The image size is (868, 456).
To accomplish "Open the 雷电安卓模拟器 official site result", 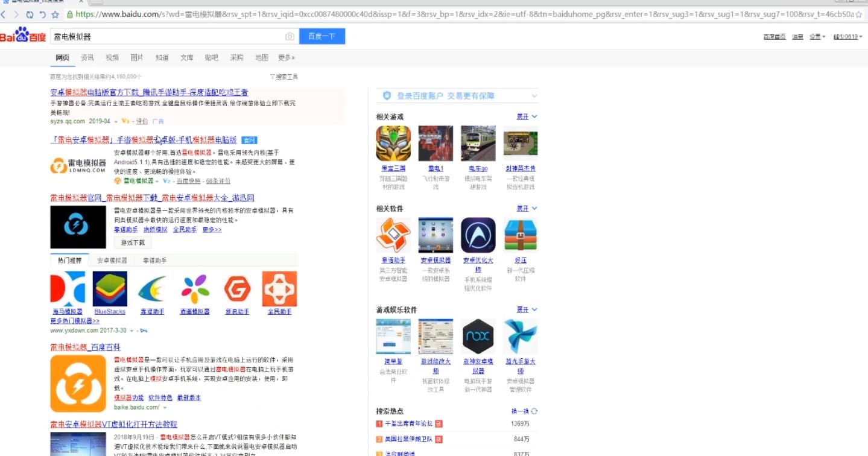I will 144,139.
